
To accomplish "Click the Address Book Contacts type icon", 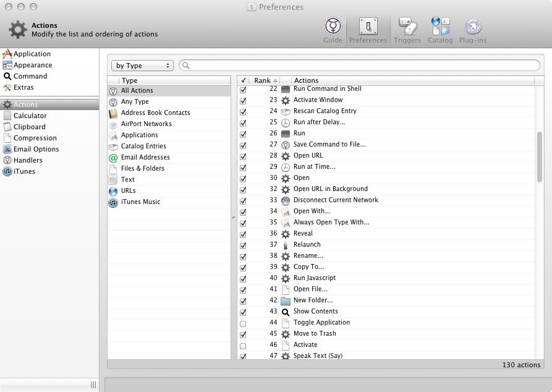I will click(113, 113).
